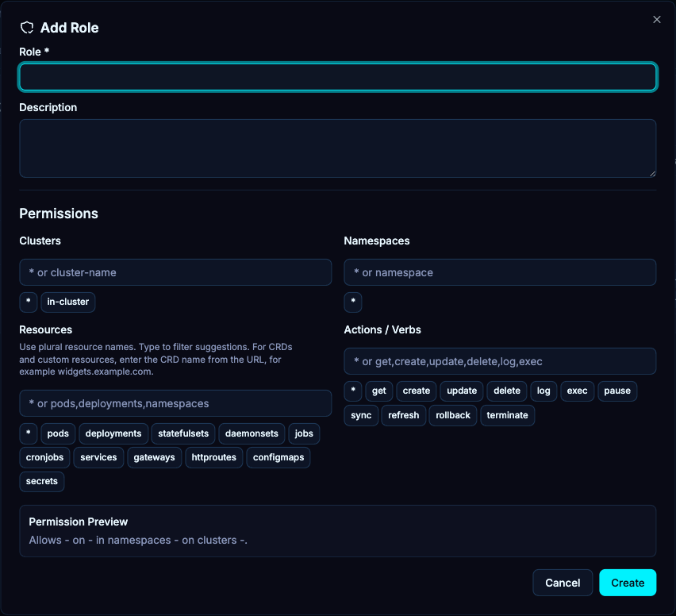
Task: Select the wildcard chip under Clusters
Action: [29, 302]
